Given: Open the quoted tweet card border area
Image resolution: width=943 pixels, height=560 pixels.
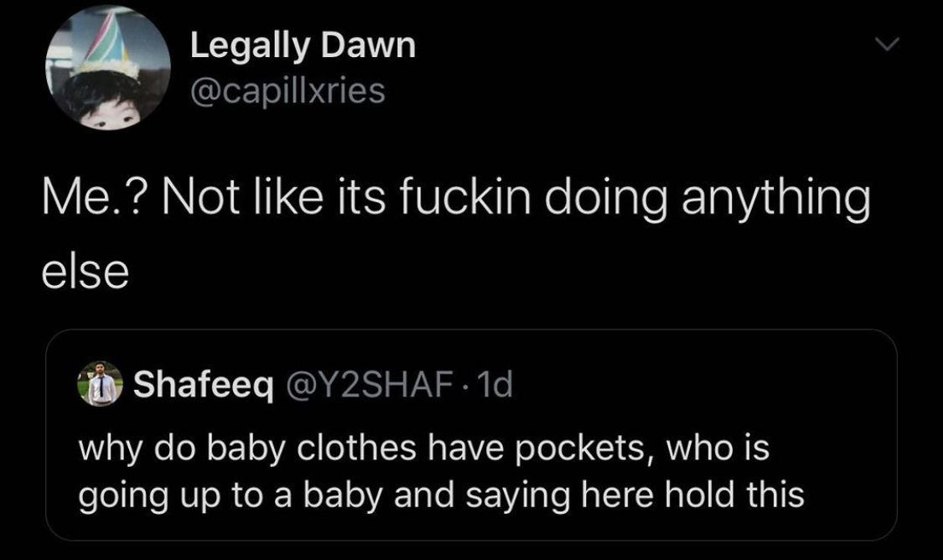Looking at the screenshot, I should pos(471,434).
